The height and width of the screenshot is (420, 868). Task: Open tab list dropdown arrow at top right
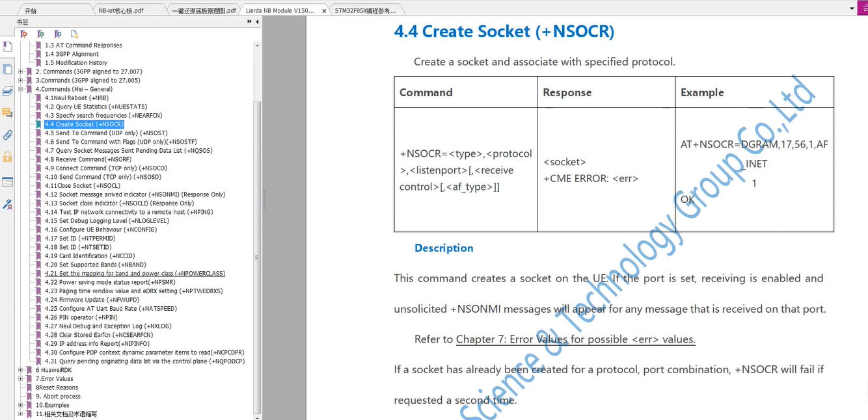[852, 10]
